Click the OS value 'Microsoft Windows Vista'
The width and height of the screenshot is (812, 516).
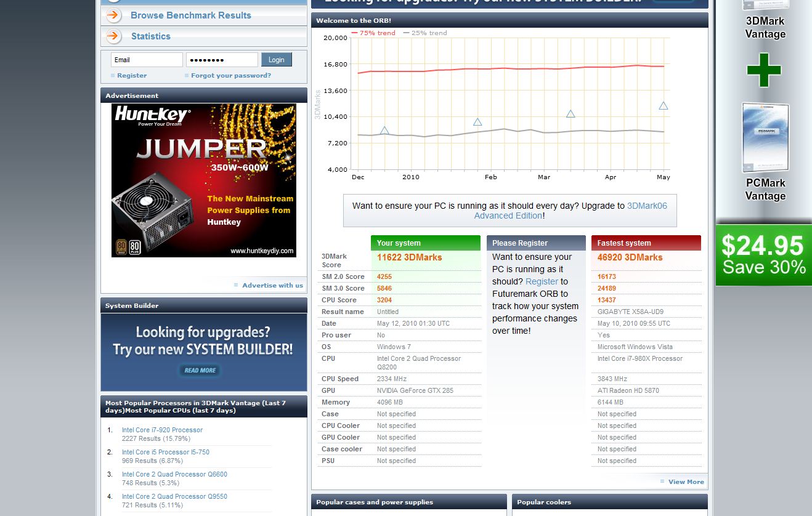tap(635, 347)
